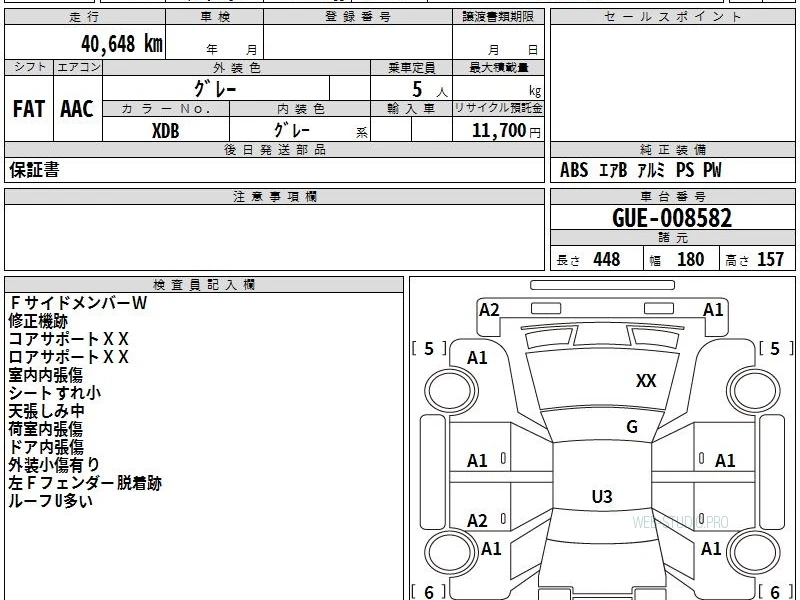Select the 走行 header cell
The height and width of the screenshot is (600, 800).
coord(85,17)
